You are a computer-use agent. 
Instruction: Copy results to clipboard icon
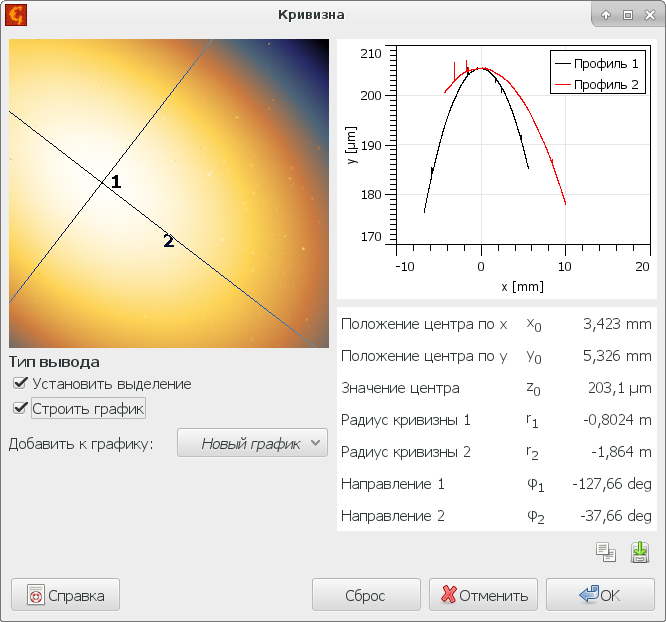[606, 552]
